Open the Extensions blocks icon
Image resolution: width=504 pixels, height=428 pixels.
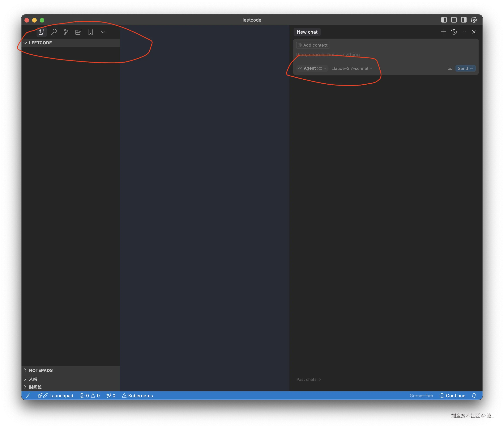pyautogui.click(x=78, y=32)
